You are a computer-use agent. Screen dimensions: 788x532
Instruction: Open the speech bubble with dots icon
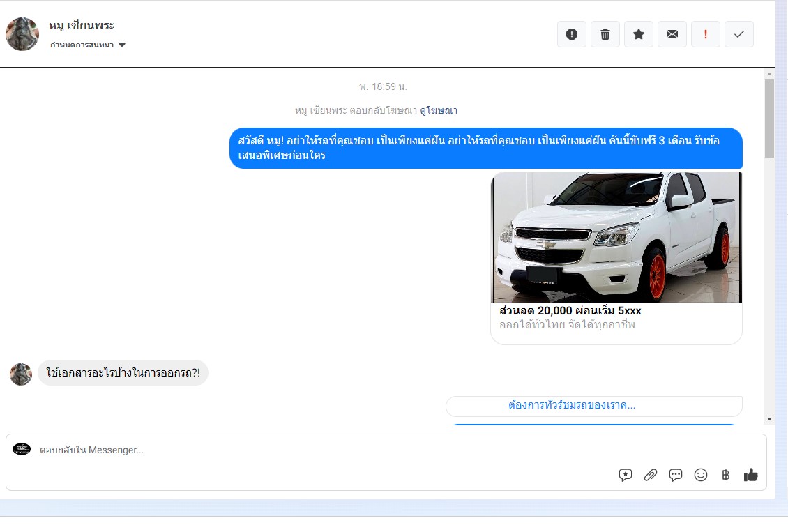tap(676, 475)
